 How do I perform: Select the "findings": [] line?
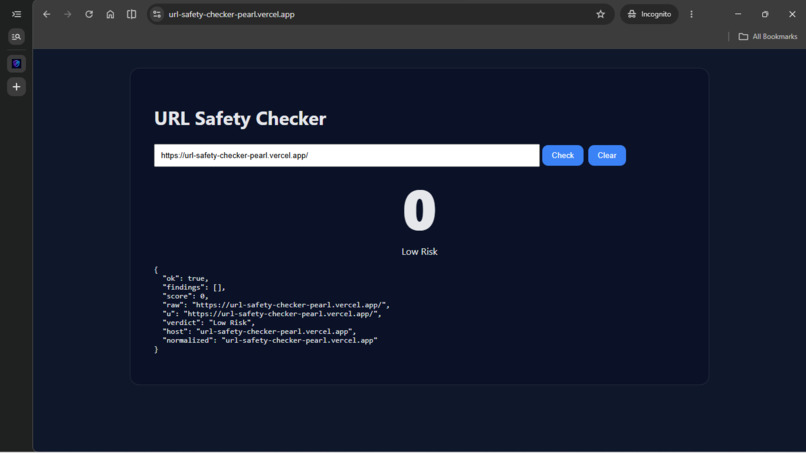pyautogui.click(x=194, y=287)
